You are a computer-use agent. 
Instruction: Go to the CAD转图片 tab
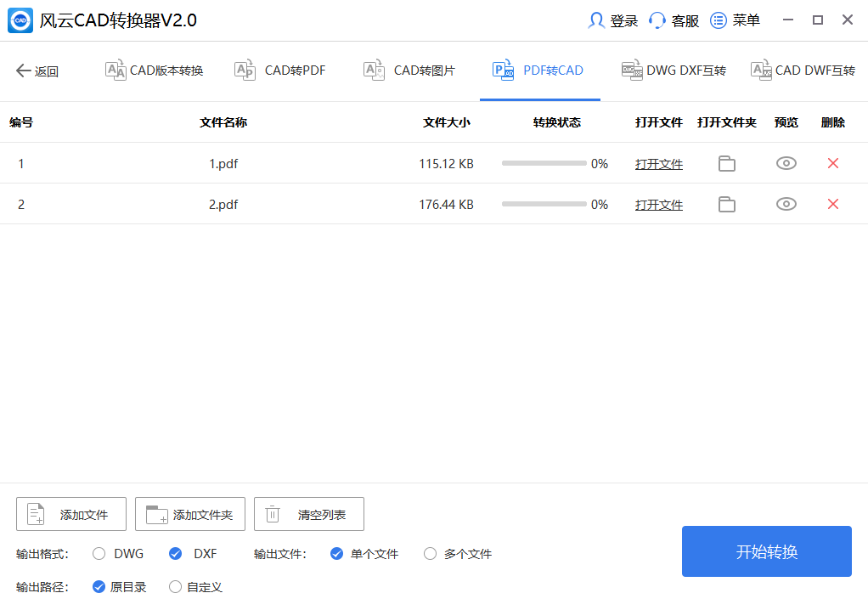click(409, 71)
